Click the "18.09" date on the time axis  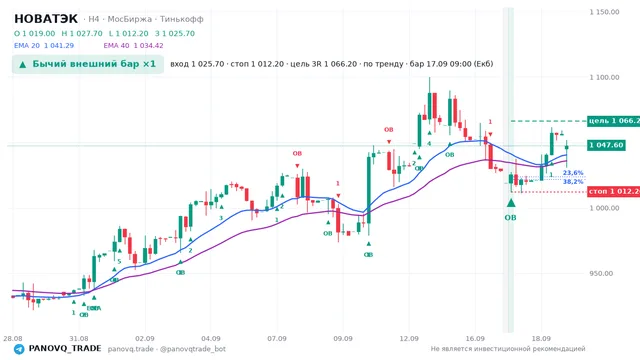click(x=541, y=339)
